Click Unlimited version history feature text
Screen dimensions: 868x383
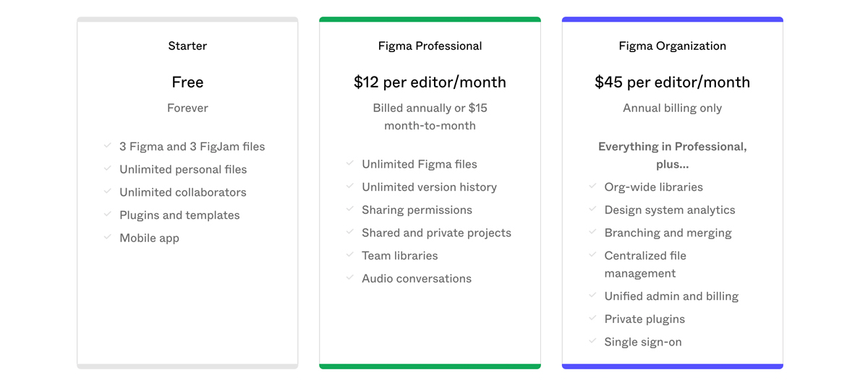coord(429,187)
